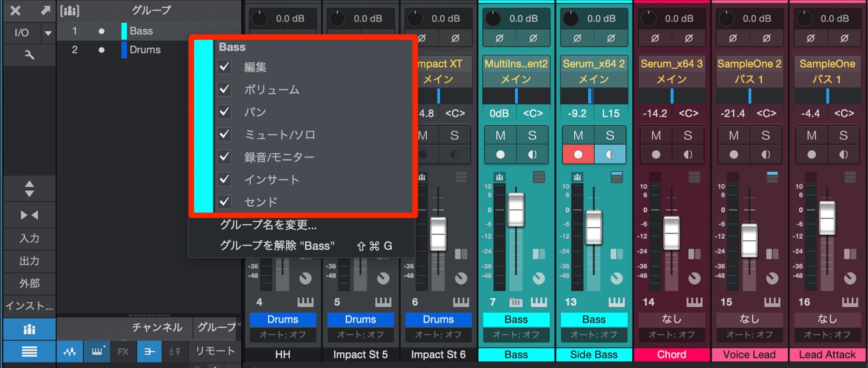The image size is (868, 368).
Task: Open Drums group assignment on channel 4
Action: coord(283,319)
